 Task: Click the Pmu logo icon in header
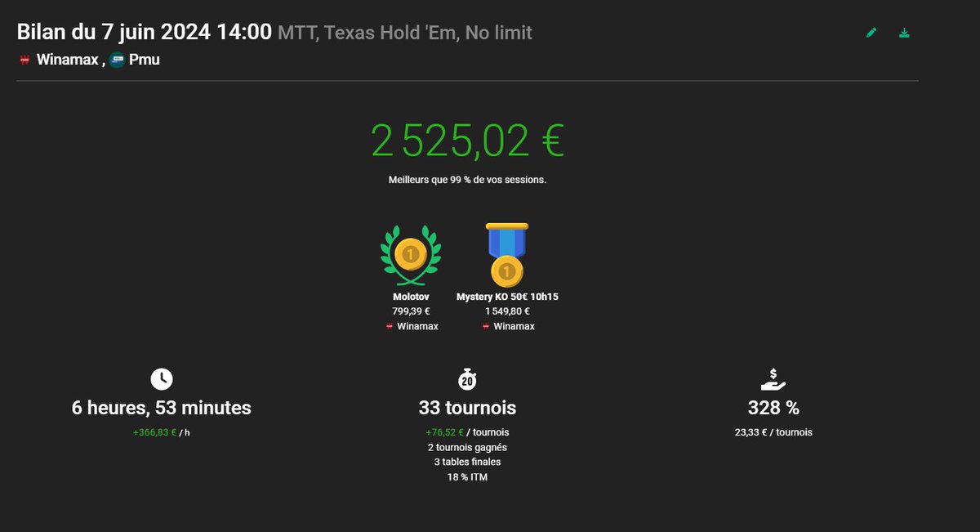[x=117, y=60]
